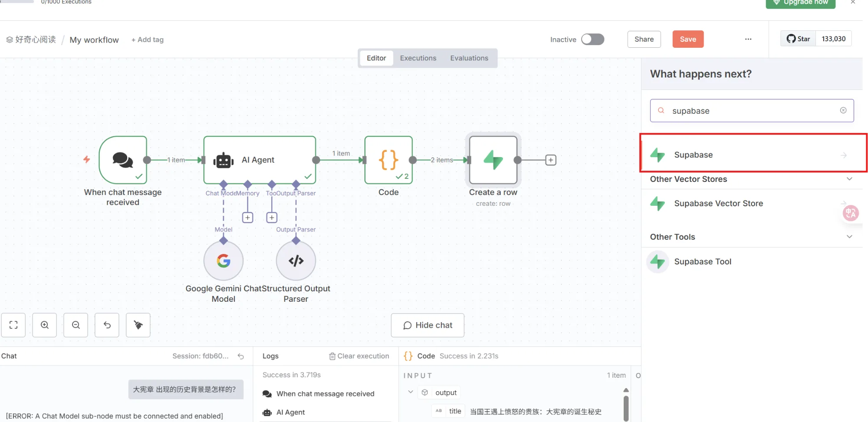Viewport: 868px width, 422px height.
Task: Reset the chat session
Action: click(x=241, y=356)
